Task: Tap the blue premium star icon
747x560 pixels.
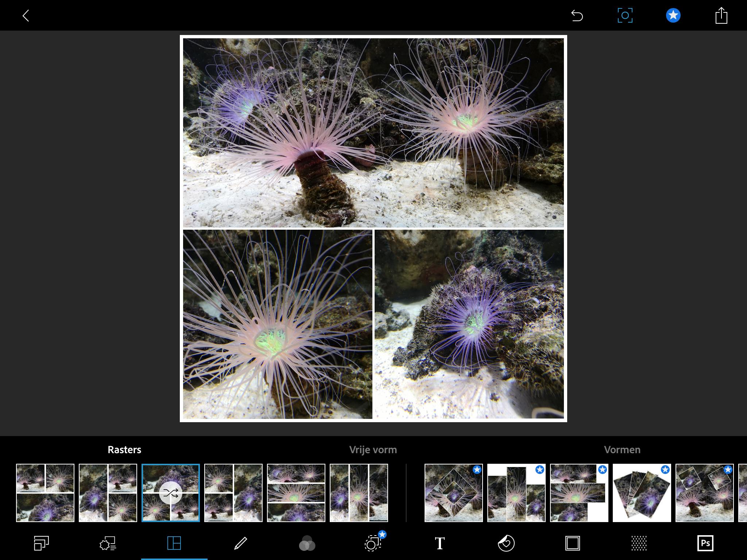Action: tap(673, 16)
